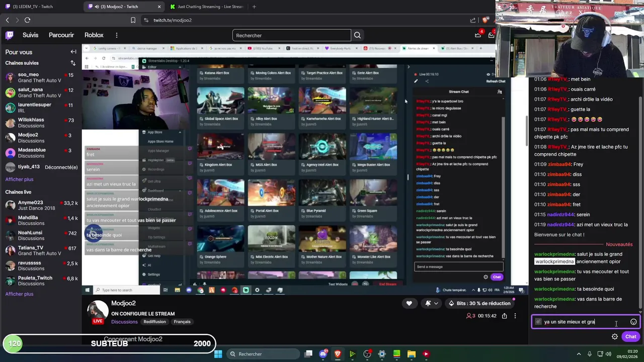Open the Prime loot crown icon
This screenshot has height=362, width=644.
pos(478,35)
